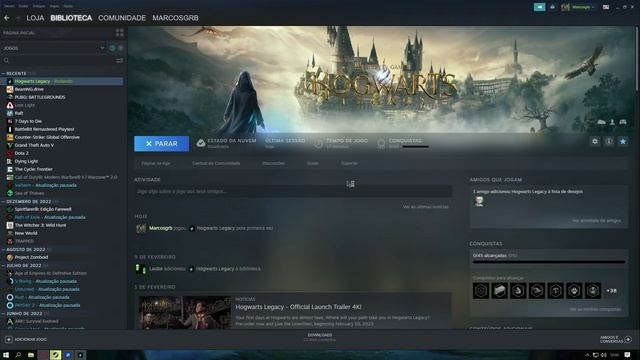Open the BIBLIOTECA tab

click(71, 18)
